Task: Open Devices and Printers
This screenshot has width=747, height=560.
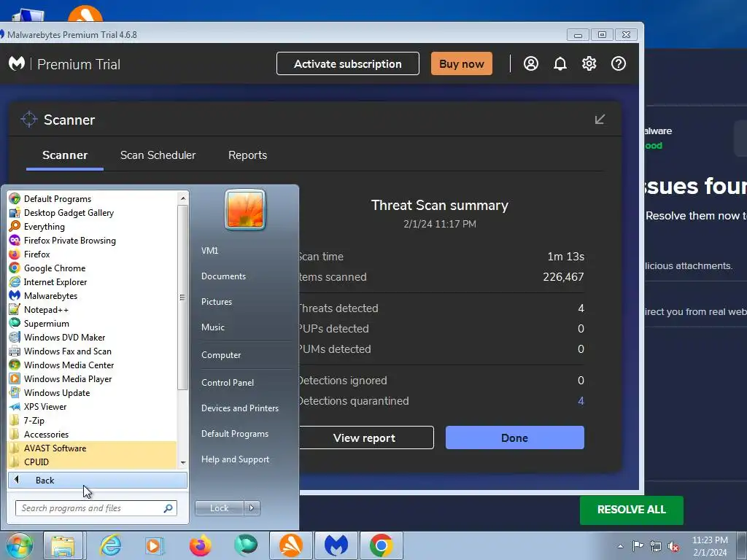Action: [239, 408]
